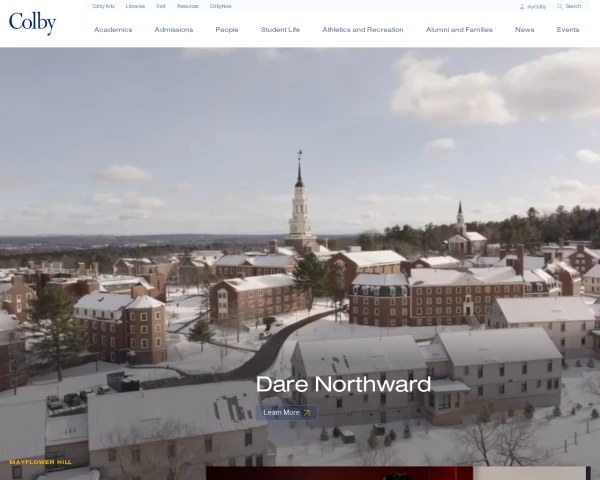Open the Academics menu
The height and width of the screenshot is (480, 600).
pyautogui.click(x=113, y=30)
